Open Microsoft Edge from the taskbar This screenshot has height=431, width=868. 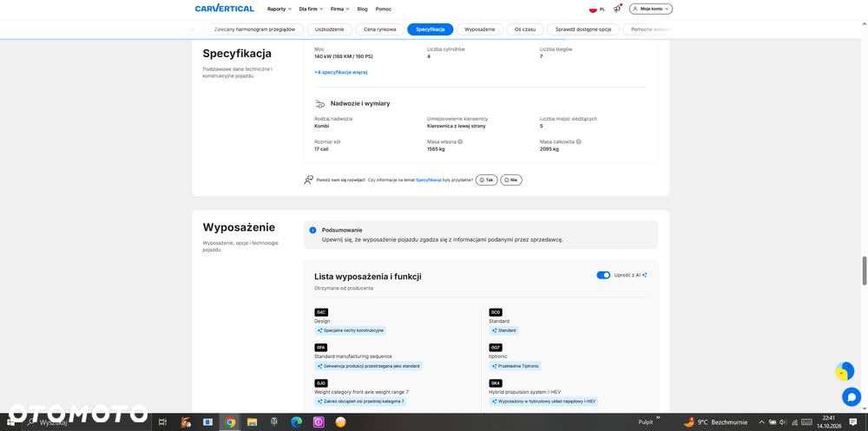tap(296, 422)
